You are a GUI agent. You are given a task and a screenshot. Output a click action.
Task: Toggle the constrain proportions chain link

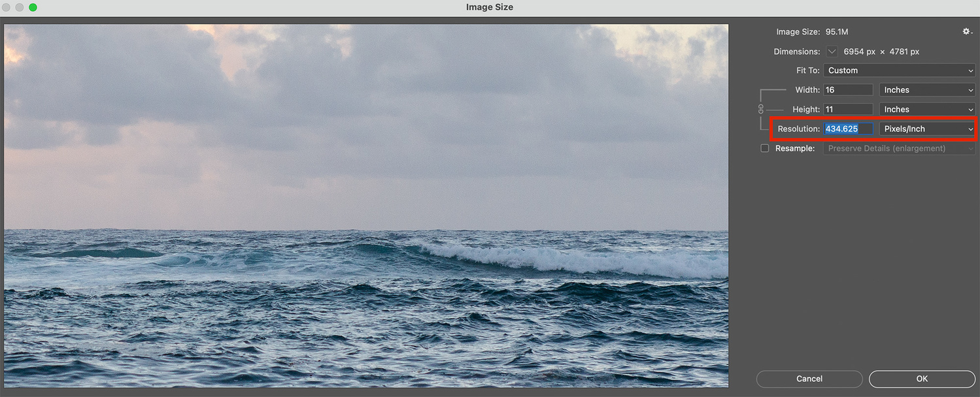point(761,109)
